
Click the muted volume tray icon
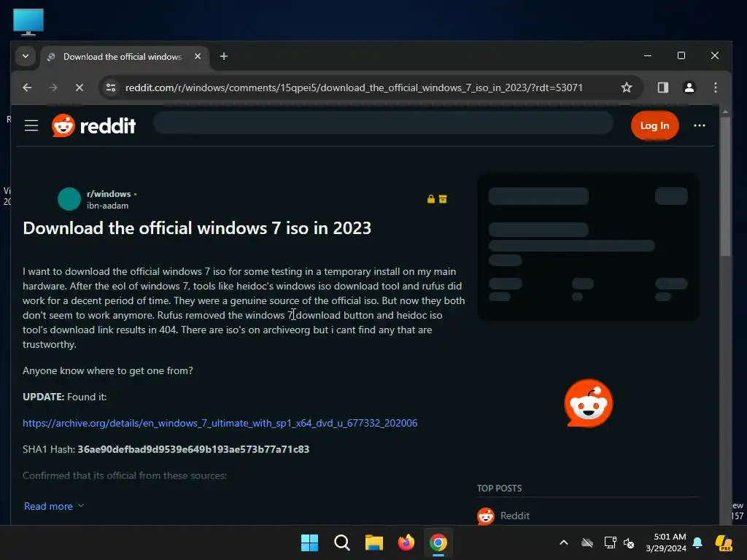(x=629, y=542)
